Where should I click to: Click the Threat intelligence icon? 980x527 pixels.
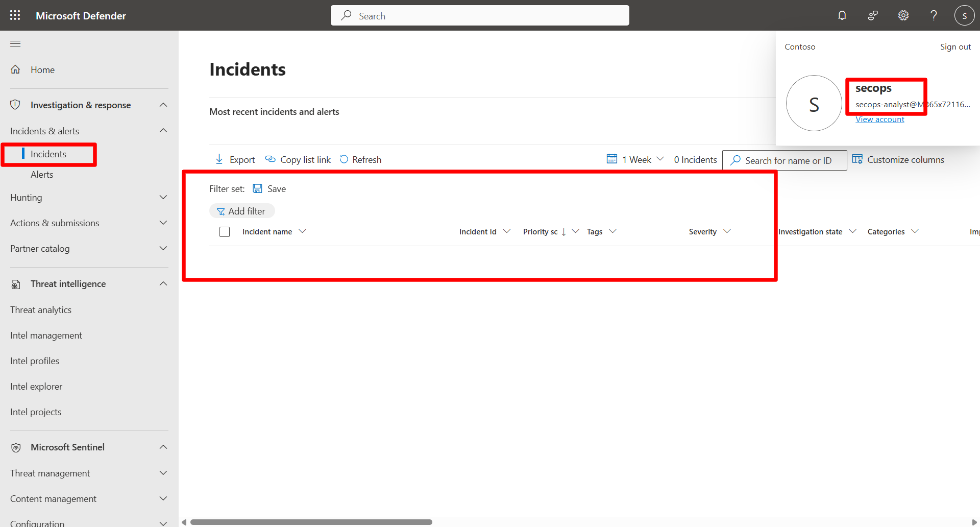[16, 284]
